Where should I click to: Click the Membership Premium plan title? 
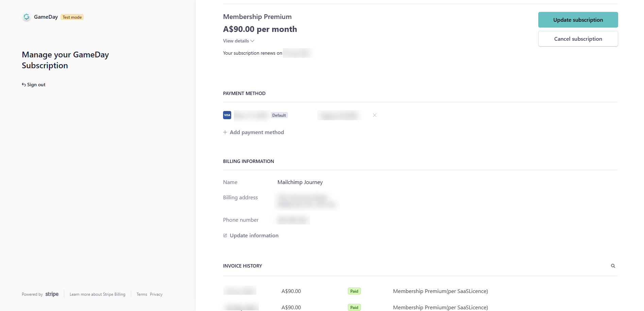[257, 17]
